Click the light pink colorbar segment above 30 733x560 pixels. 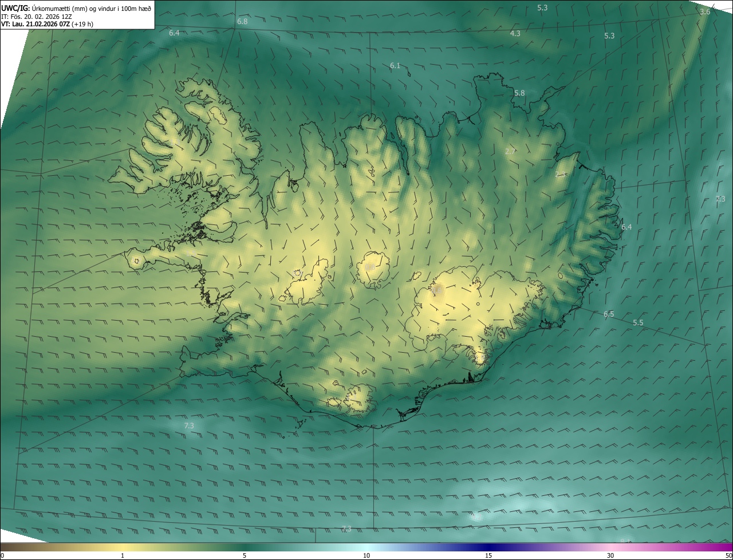610,547
